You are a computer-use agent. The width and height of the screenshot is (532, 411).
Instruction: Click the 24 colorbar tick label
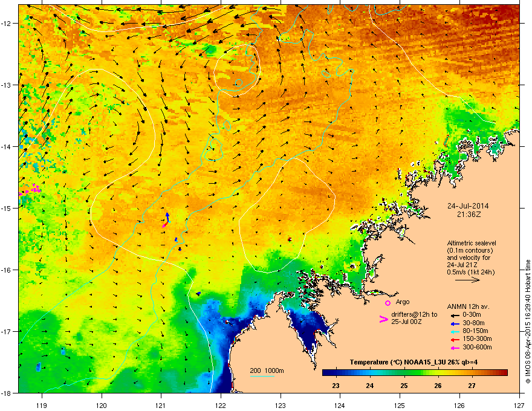click(x=369, y=386)
